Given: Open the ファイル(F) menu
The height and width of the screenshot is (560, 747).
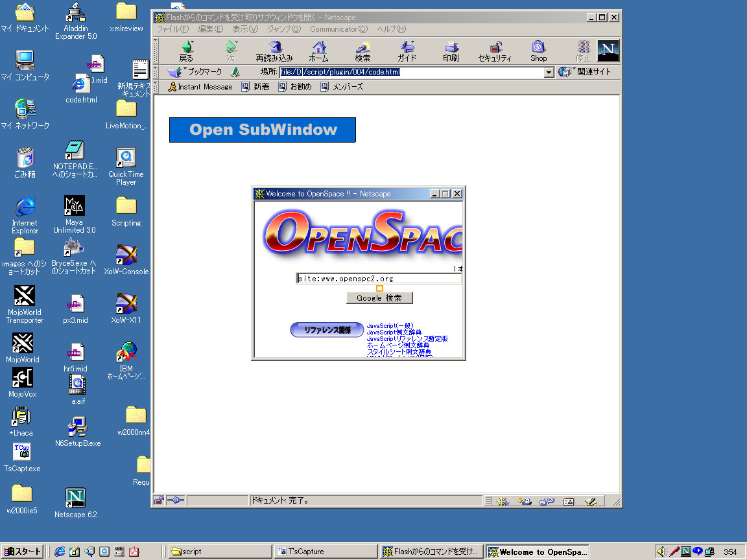Looking at the screenshot, I should pos(172,29).
